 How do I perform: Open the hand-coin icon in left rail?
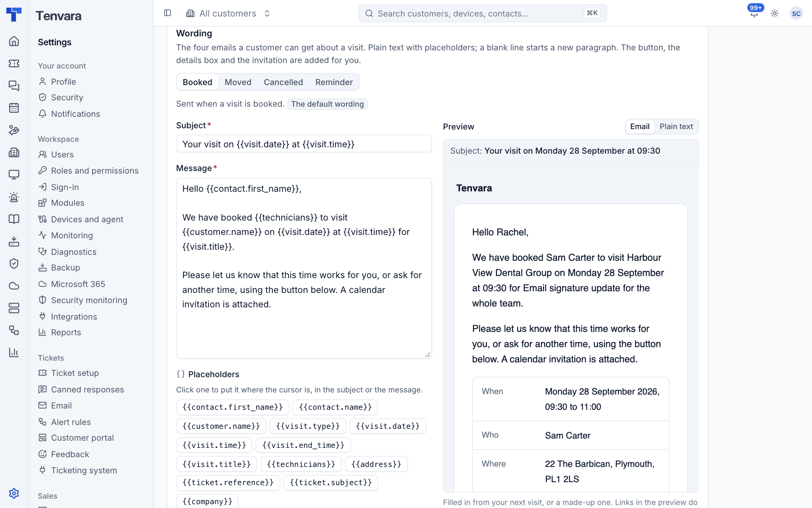[14, 130]
